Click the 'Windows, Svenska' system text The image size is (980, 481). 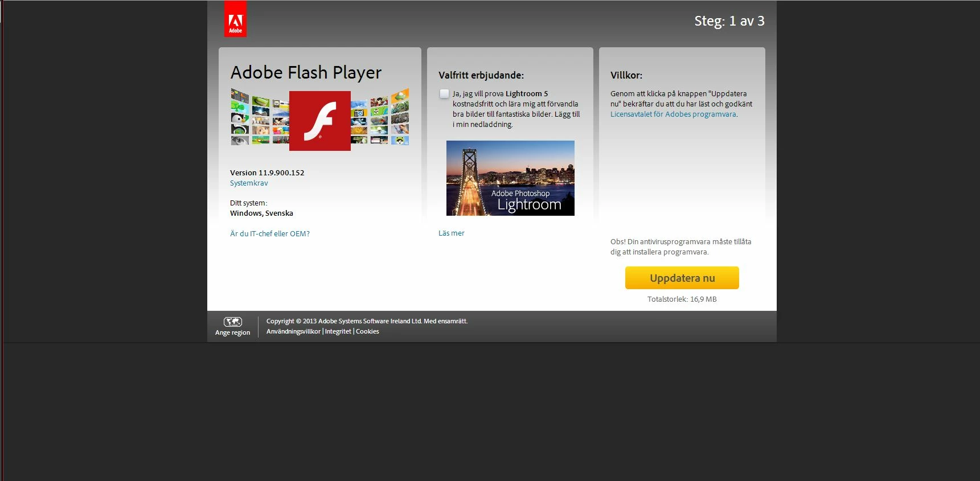click(261, 213)
